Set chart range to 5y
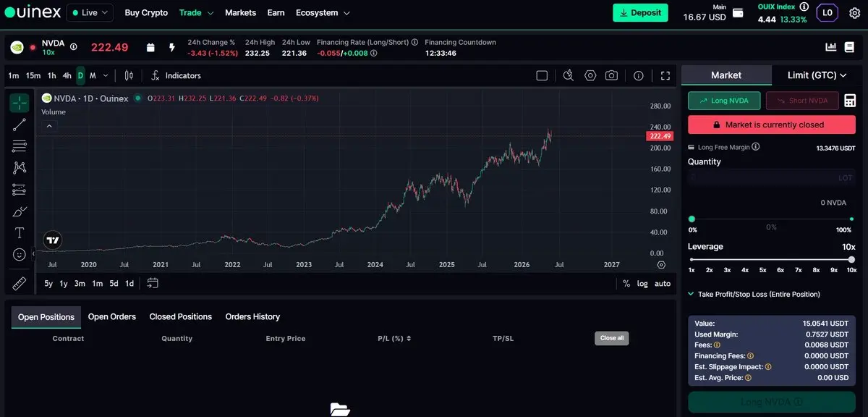This screenshot has width=868, height=417. click(48, 284)
